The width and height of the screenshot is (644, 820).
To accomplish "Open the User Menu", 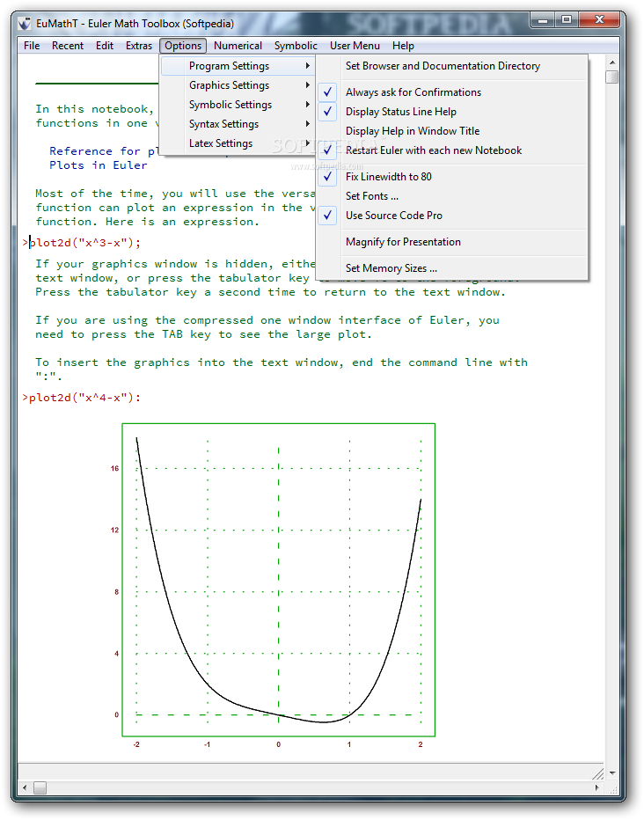I will point(355,46).
